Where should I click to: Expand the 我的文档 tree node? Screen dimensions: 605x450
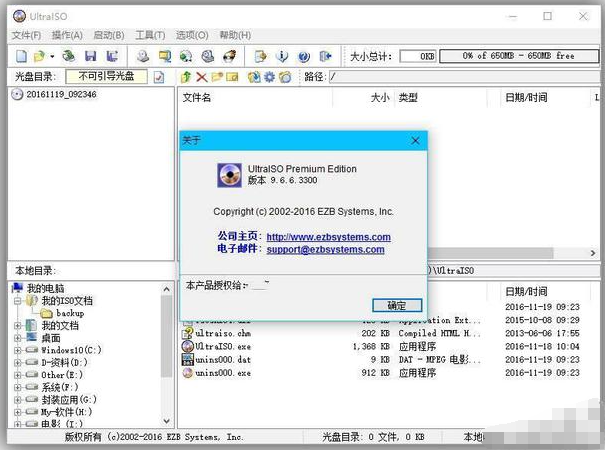point(18,326)
